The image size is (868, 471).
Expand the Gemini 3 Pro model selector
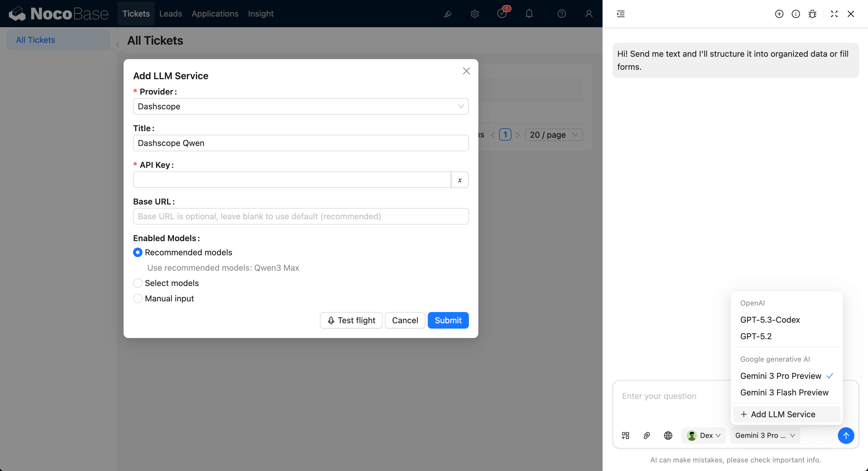(765, 435)
